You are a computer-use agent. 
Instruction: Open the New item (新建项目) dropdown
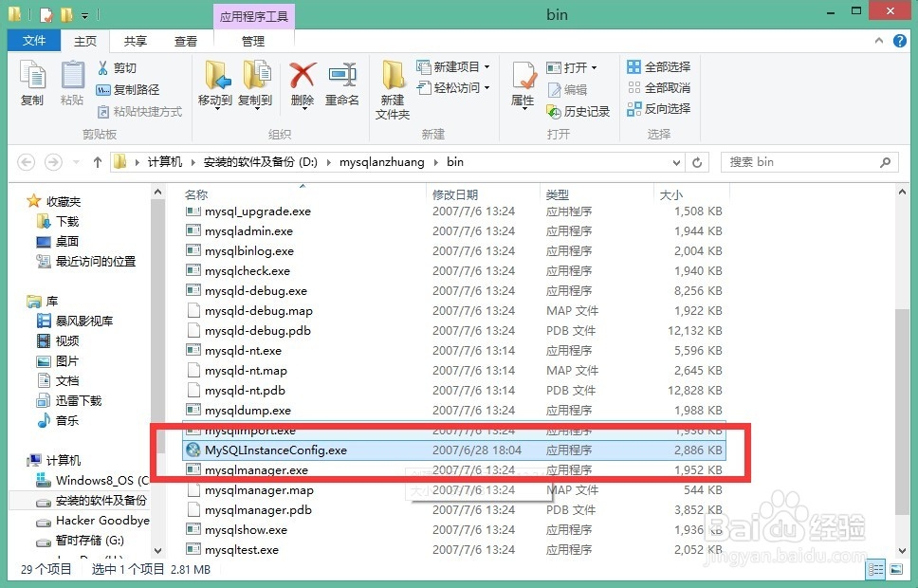coord(453,66)
